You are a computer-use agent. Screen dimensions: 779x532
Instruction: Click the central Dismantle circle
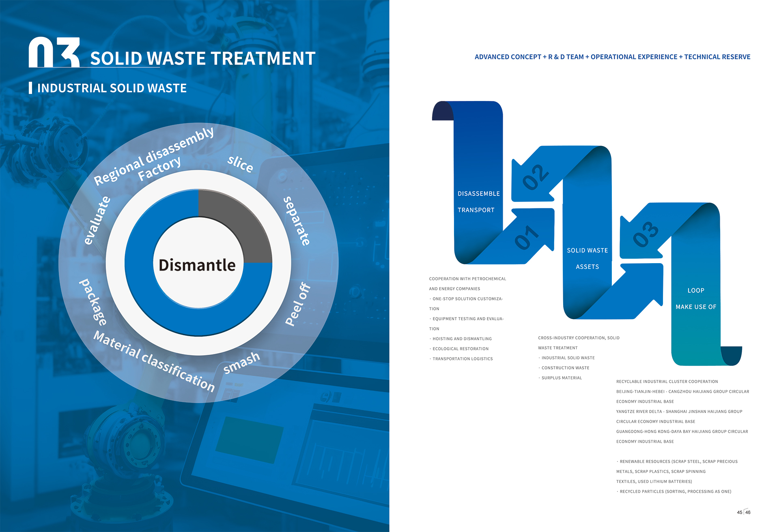point(198,265)
